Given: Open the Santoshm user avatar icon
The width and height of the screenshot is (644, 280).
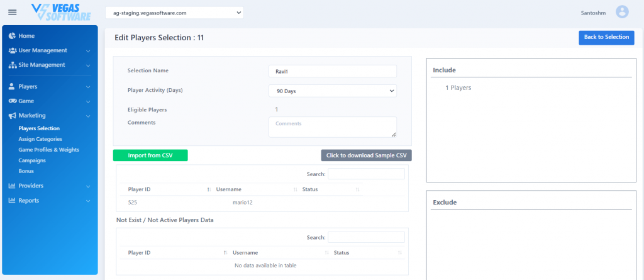Looking at the screenshot, I should 622,12.
